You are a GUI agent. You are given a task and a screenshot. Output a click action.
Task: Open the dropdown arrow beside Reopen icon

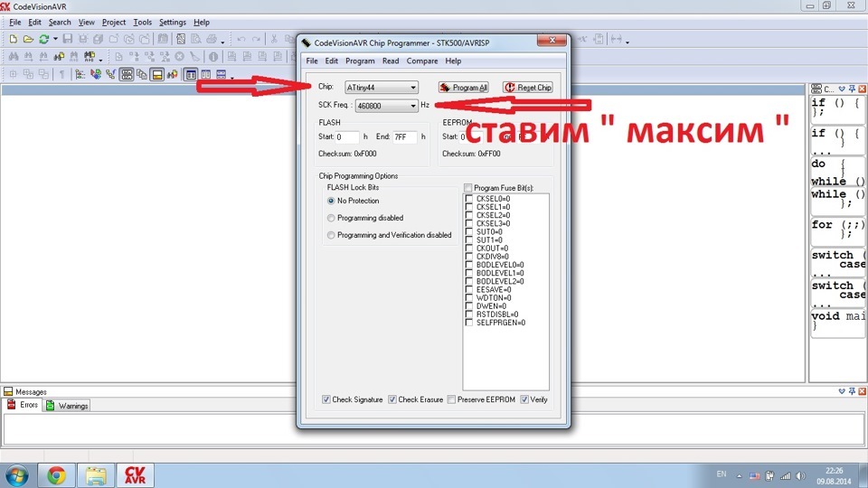click(55, 39)
